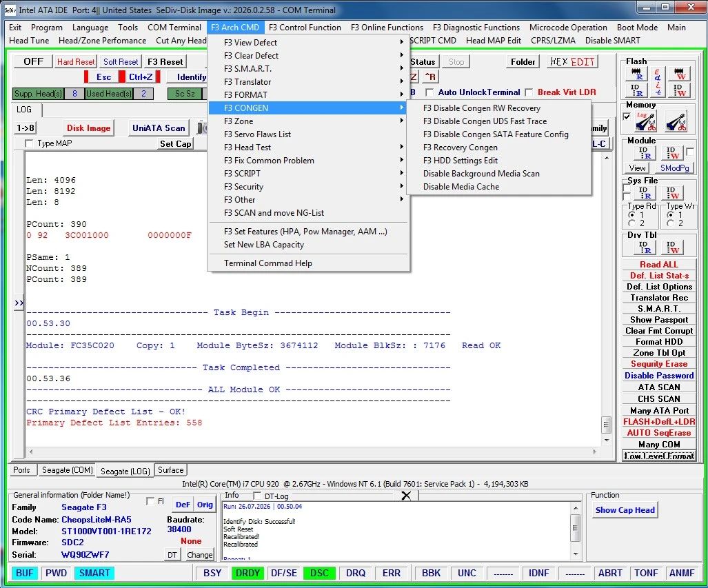Close the Info panel with the X icon
708x588 pixels.
point(406,496)
